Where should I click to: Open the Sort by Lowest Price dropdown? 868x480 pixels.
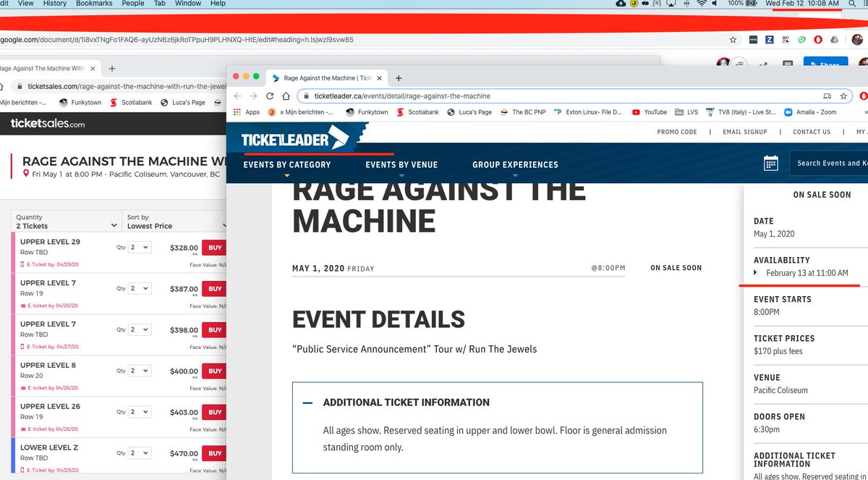click(x=175, y=222)
